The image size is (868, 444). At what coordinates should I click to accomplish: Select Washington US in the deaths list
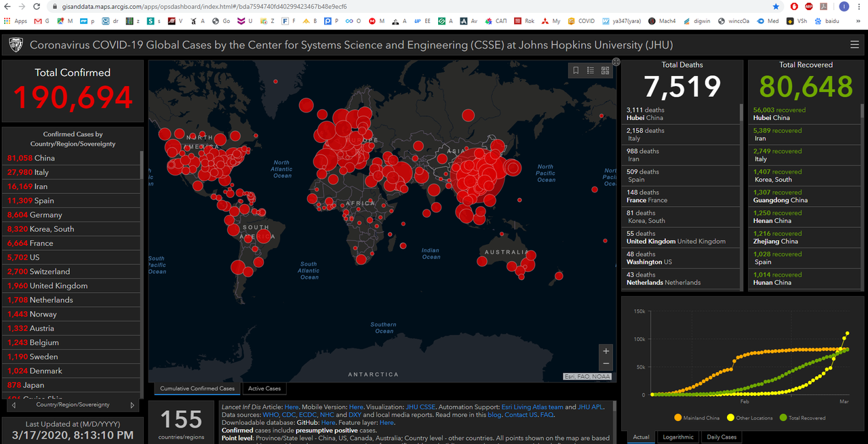681,258
